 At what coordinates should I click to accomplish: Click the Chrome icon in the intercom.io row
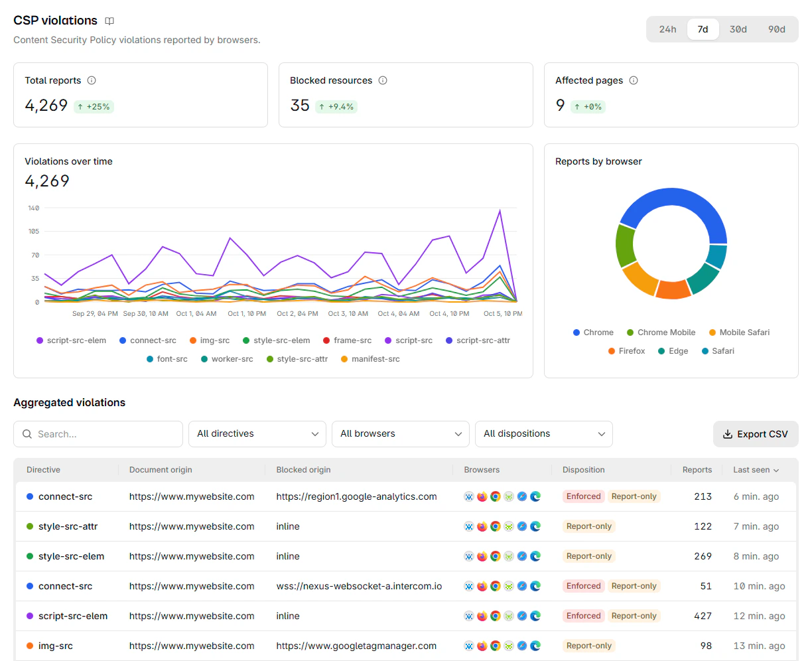(496, 586)
